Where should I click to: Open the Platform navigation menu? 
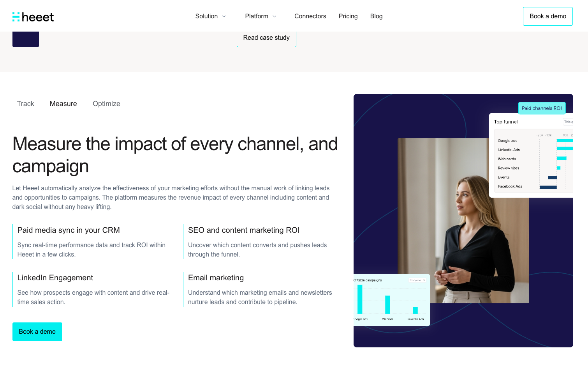click(x=261, y=16)
